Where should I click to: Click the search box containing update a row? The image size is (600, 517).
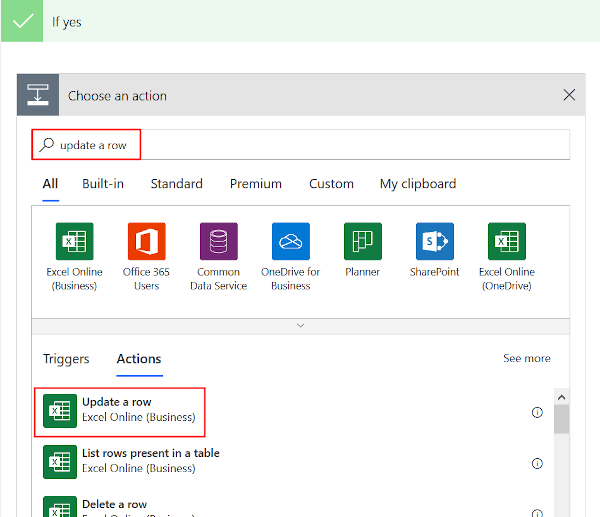pos(300,145)
